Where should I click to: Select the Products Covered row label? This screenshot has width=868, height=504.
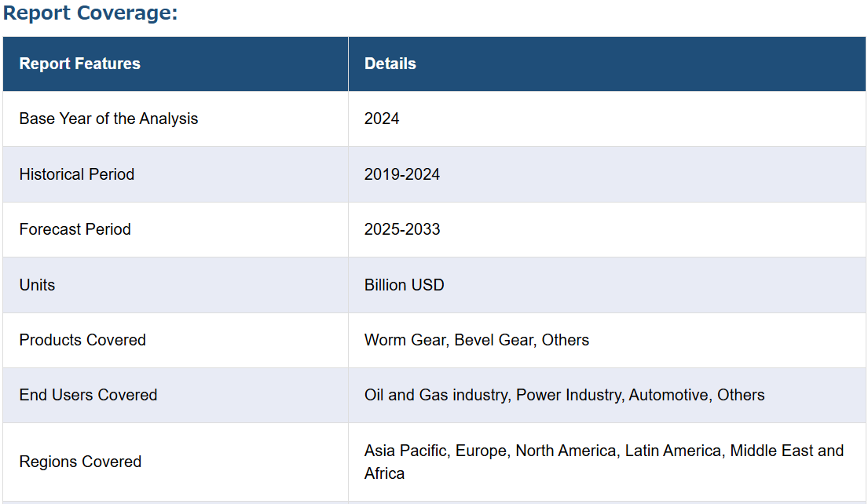pyautogui.click(x=82, y=340)
